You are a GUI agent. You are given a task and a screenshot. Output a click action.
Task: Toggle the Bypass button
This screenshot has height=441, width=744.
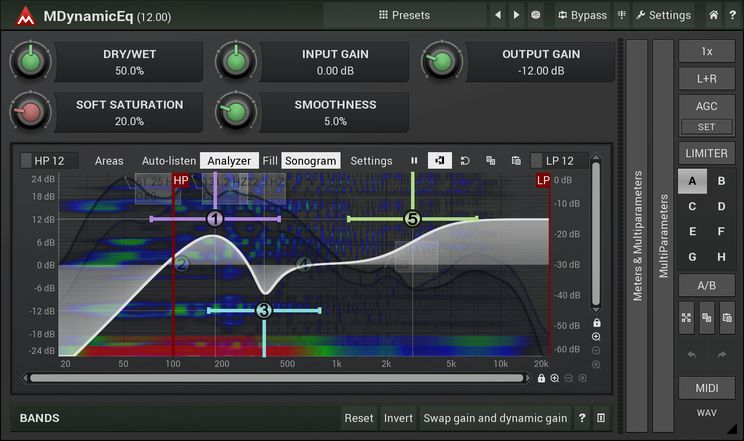(583, 15)
